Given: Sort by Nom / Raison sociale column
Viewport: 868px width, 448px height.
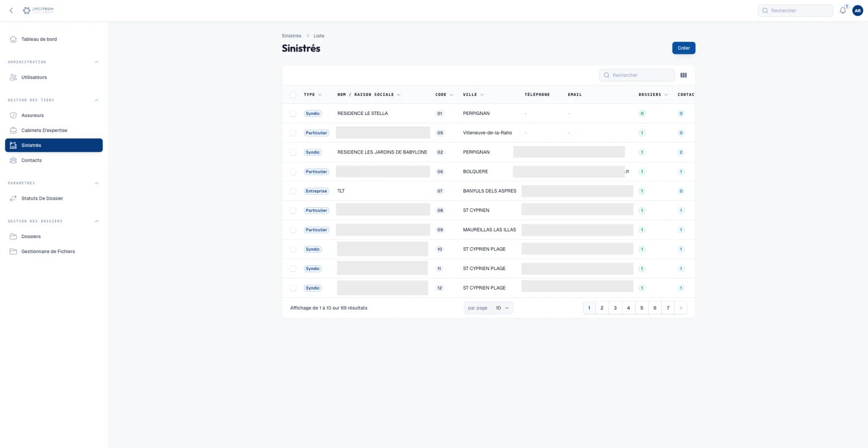Looking at the screenshot, I should 369,95.
